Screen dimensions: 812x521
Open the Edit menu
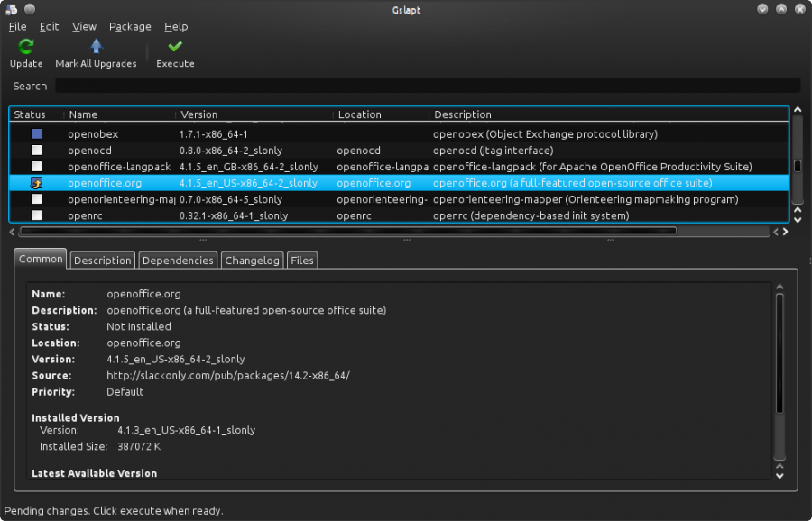(x=50, y=26)
